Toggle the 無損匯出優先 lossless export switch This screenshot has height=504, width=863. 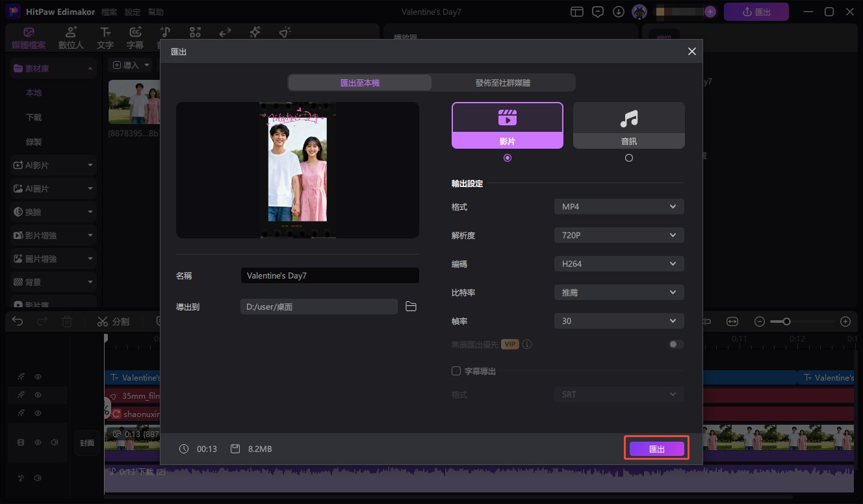point(676,344)
